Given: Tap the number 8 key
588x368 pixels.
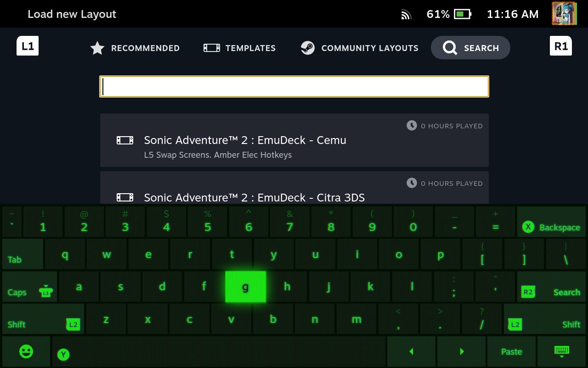Looking at the screenshot, I should click(x=331, y=222).
